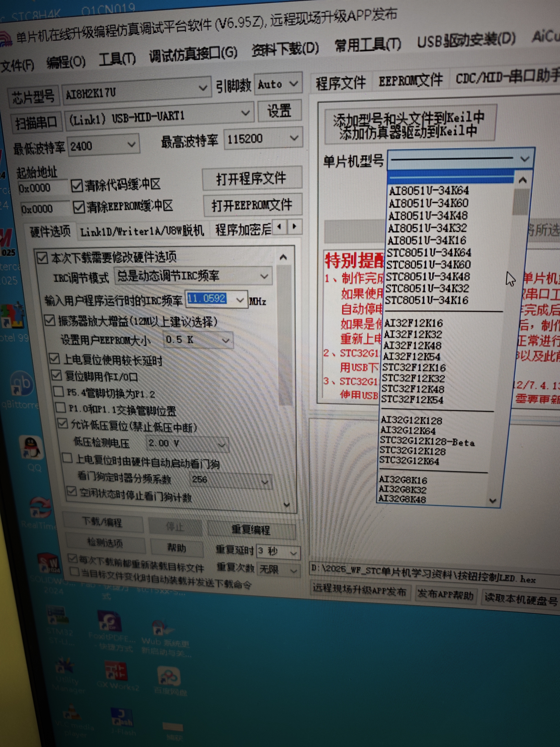Click the hardware options scroll up arrow
The width and height of the screenshot is (560, 747).
tap(283, 258)
